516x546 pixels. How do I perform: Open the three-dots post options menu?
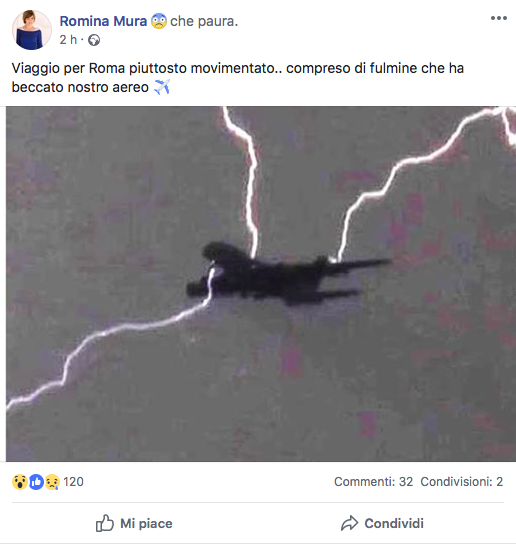click(499, 18)
